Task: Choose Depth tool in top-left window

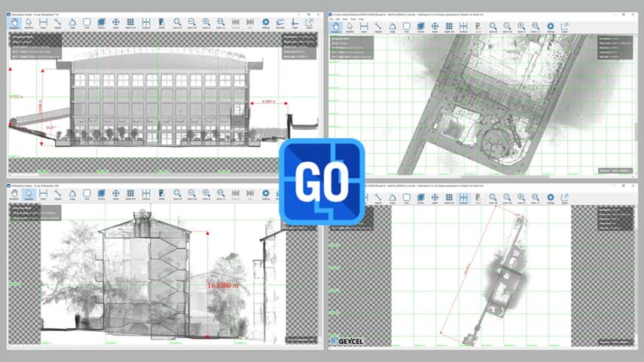Action: point(116,23)
